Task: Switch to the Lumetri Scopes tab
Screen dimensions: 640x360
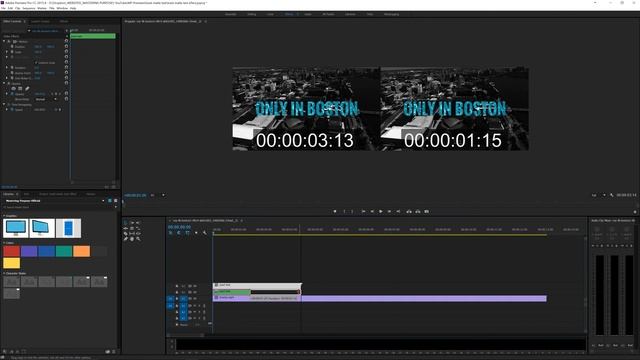Action: tap(40, 21)
